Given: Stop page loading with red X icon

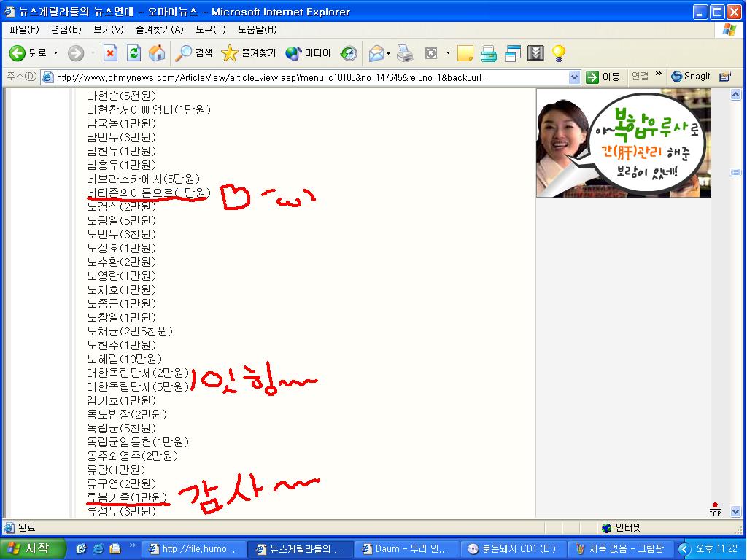Looking at the screenshot, I should 110,52.
